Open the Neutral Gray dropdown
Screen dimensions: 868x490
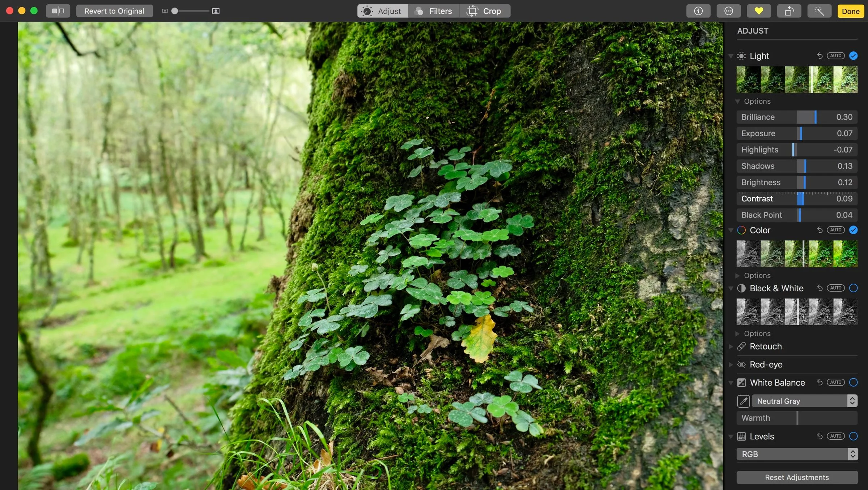click(805, 401)
